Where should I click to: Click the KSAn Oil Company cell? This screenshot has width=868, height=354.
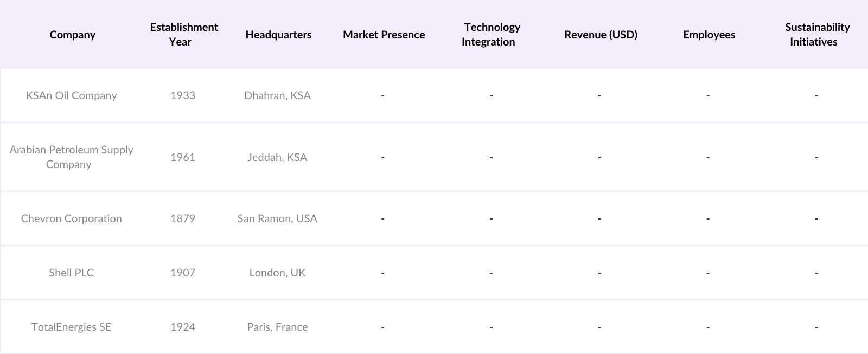click(71, 95)
